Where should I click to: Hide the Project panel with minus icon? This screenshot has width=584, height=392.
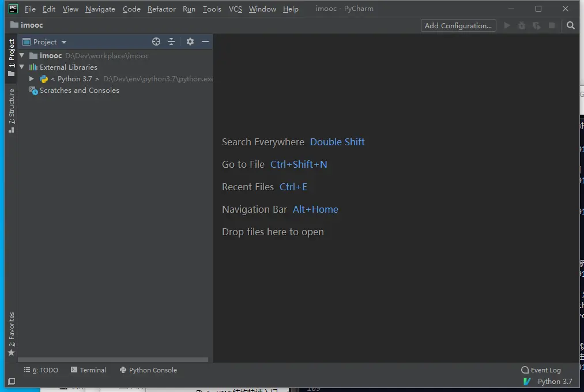[205, 42]
